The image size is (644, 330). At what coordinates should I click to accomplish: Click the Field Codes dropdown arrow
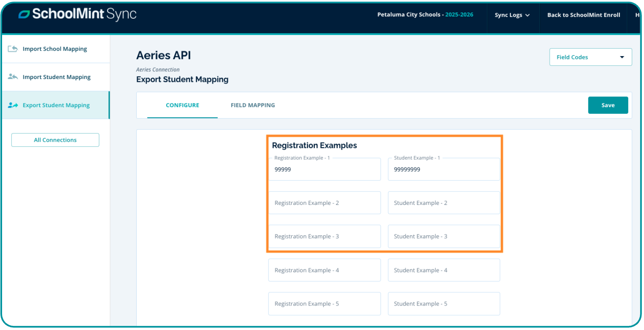click(x=622, y=57)
